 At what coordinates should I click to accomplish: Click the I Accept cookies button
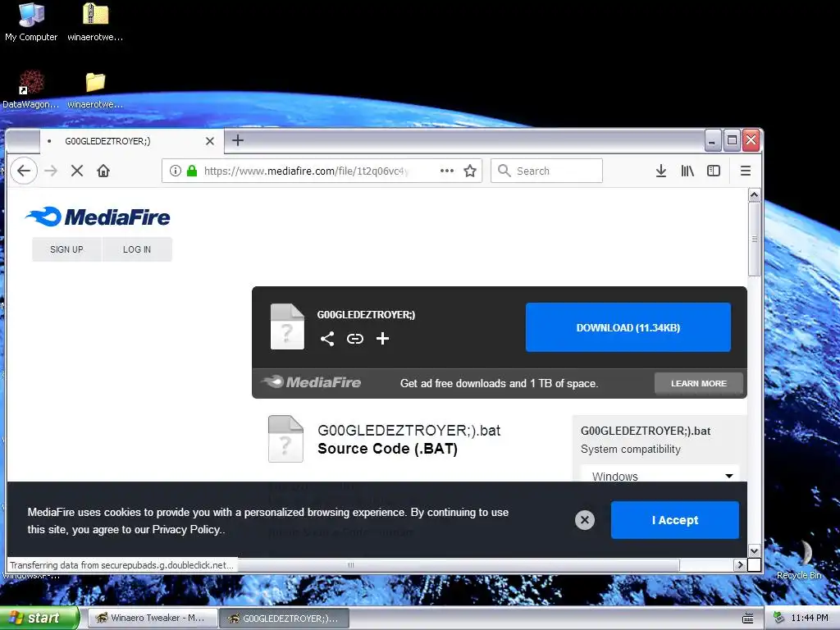point(674,519)
